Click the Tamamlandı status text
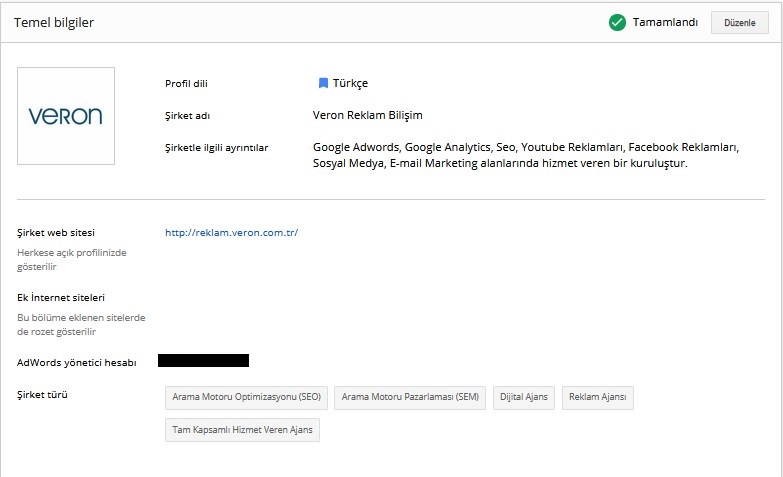Screen dimensions: 783x477 tap(665, 23)
